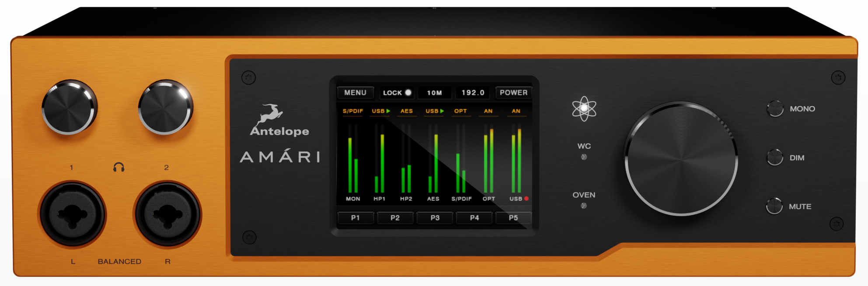Select preset P5

[513, 217]
